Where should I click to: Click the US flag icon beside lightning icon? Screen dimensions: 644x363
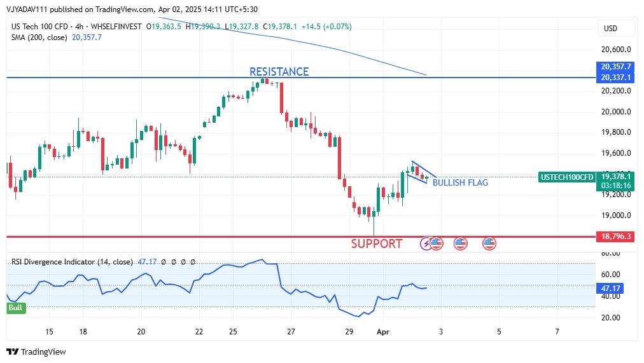(437, 243)
